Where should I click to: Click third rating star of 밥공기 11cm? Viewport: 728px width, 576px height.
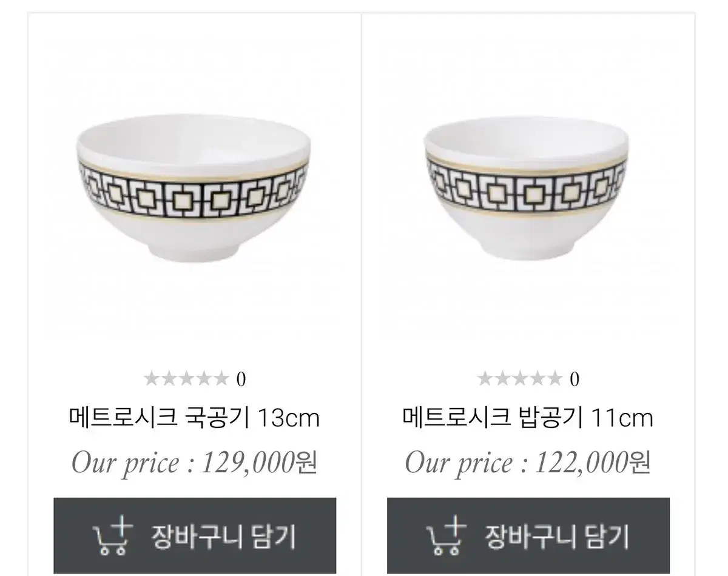point(520,380)
